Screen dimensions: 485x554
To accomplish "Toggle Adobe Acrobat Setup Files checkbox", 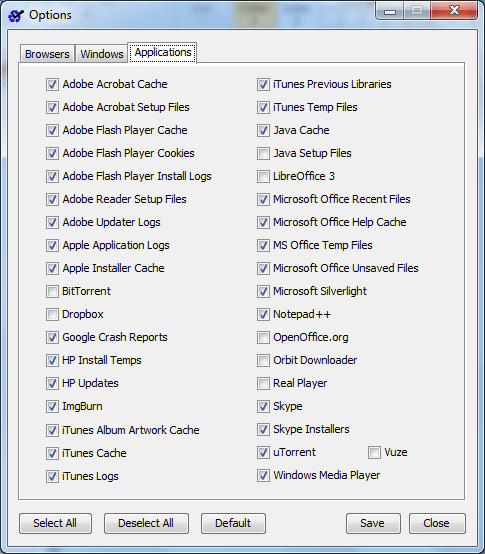I will click(52, 108).
